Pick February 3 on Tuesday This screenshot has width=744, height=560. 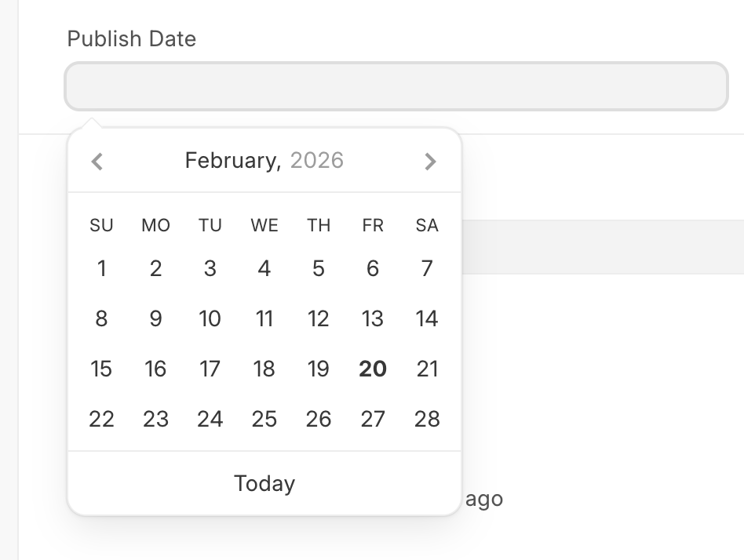[x=210, y=269]
